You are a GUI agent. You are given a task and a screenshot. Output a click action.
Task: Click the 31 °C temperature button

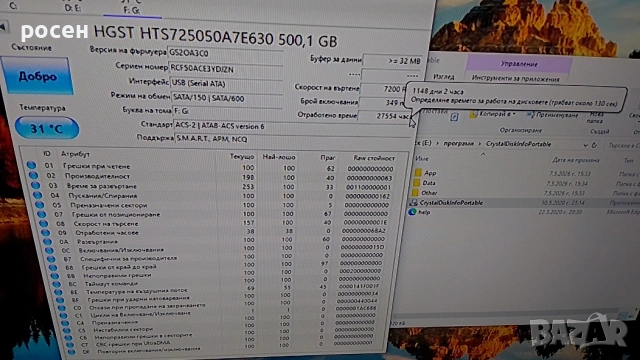pyautogui.click(x=47, y=128)
